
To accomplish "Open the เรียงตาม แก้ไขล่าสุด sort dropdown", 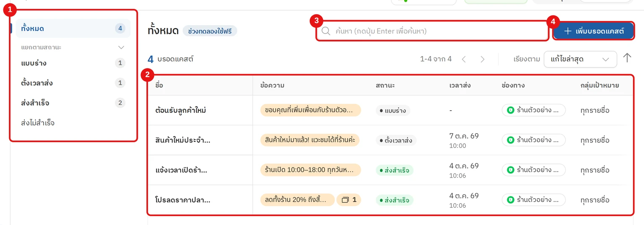I will [x=580, y=59].
